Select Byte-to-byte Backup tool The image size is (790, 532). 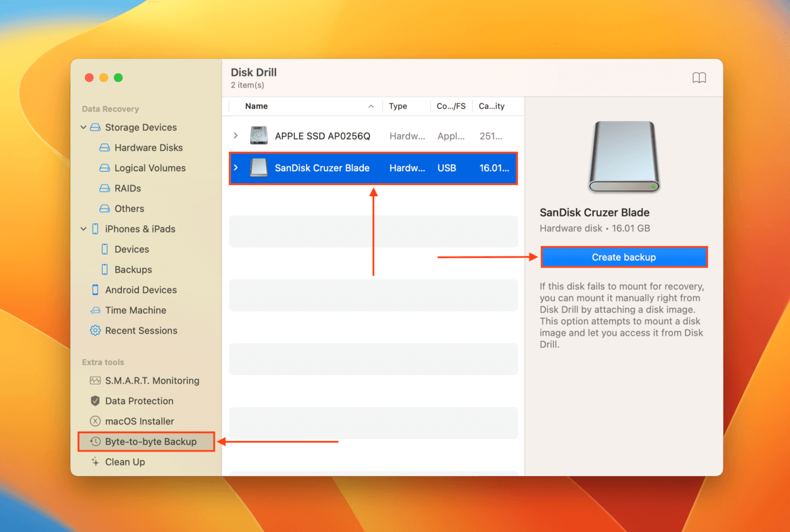(x=151, y=442)
